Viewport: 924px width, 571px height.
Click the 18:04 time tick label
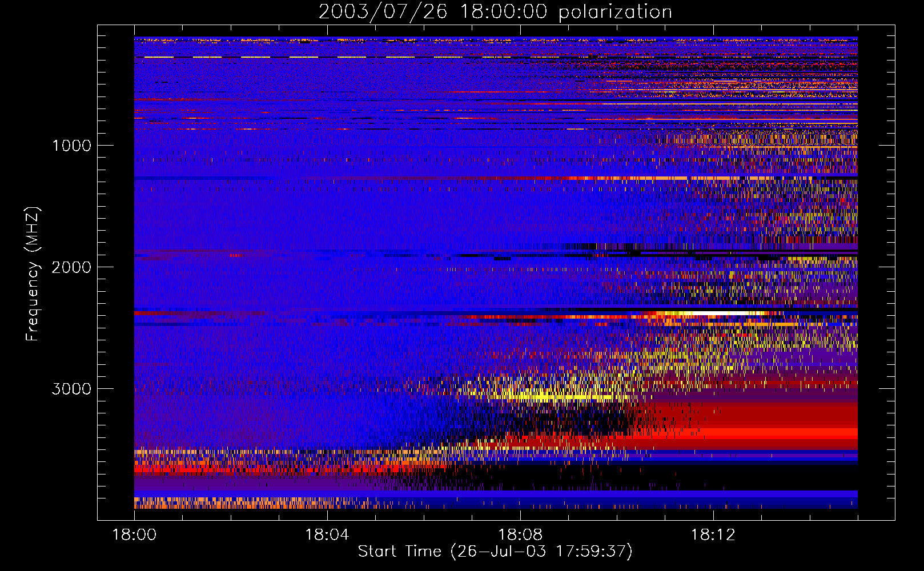tap(327, 535)
